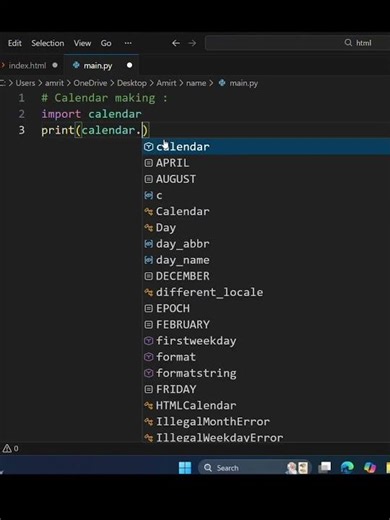Choose the IllegalMonthError suggestion

point(266,422)
